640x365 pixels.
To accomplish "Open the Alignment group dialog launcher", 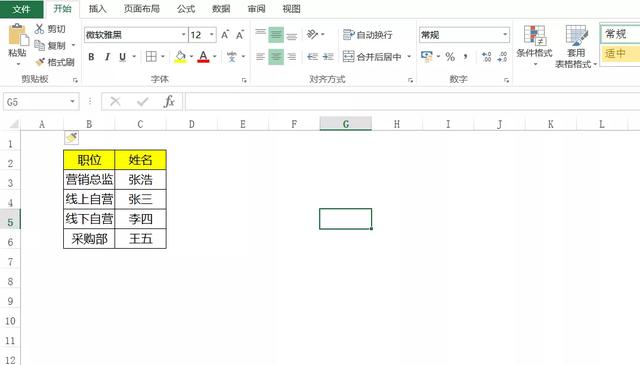I will pyautogui.click(x=410, y=80).
